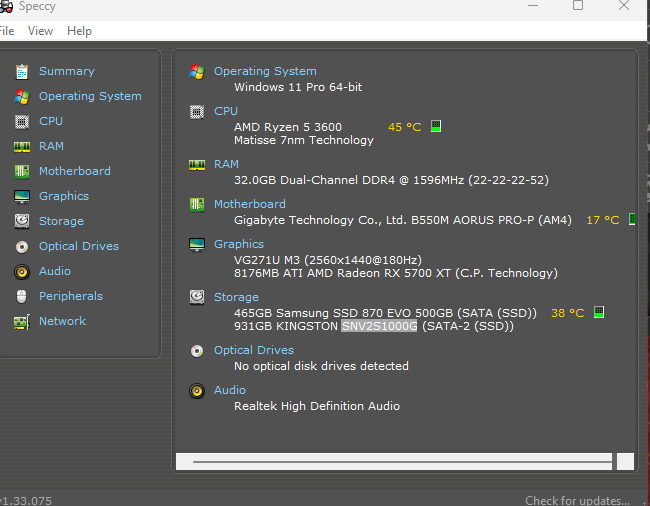Screen dimensions: 650x506
Task: Select Operating System in the sidebar
Action: point(90,96)
